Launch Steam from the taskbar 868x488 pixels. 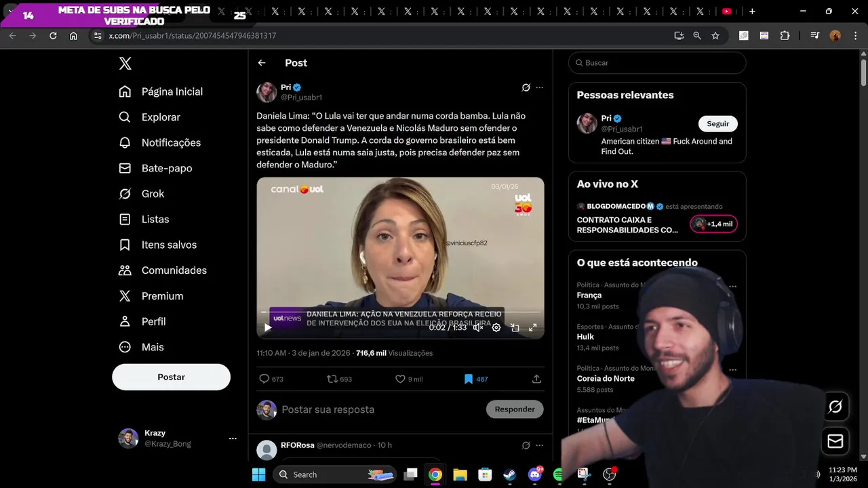click(509, 474)
